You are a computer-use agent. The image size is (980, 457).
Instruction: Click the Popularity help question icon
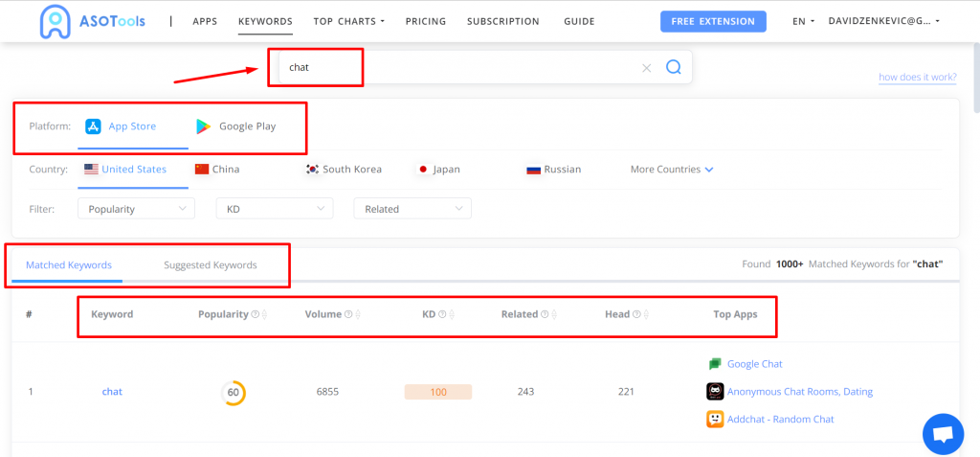[x=256, y=314]
